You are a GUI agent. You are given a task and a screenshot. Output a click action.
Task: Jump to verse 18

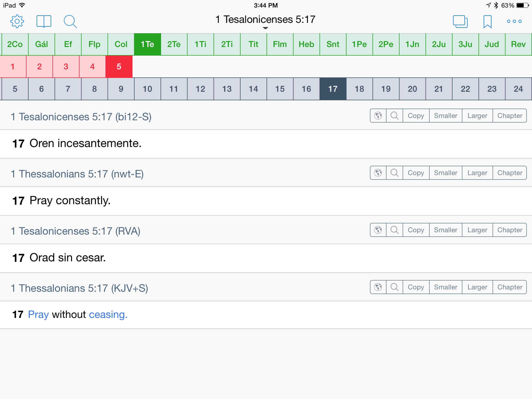click(x=359, y=89)
